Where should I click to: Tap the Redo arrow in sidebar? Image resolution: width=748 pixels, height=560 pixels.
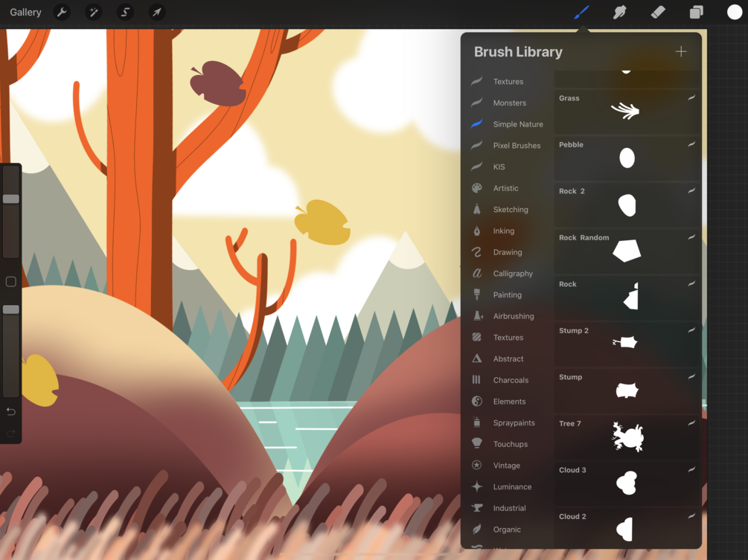(x=11, y=434)
